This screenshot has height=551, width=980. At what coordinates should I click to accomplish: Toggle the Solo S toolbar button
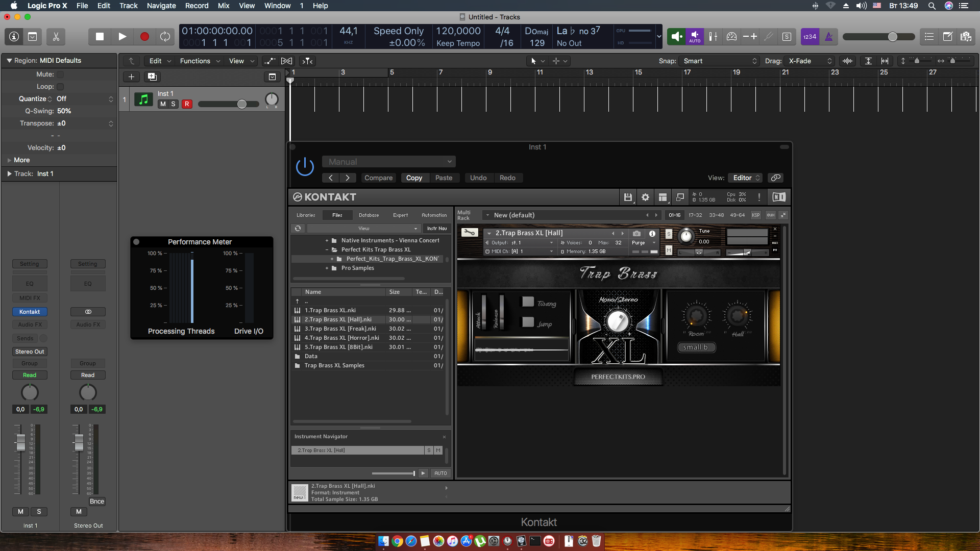[787, 37]
